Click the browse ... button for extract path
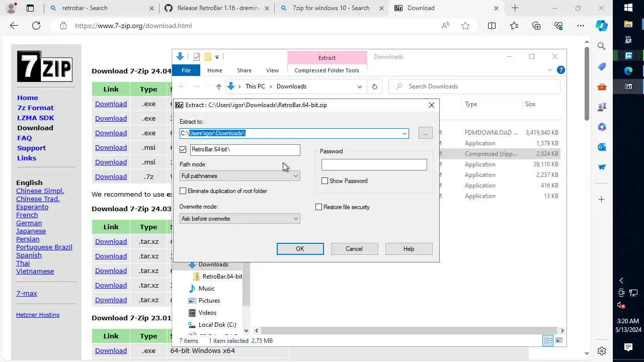The image size is (644, 362). pyautogui.click(x=425, y=133)
